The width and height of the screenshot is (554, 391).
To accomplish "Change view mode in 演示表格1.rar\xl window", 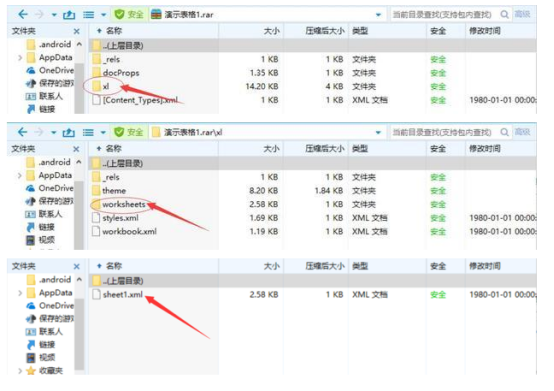I will pyautogui.click(x=88, y=133).
